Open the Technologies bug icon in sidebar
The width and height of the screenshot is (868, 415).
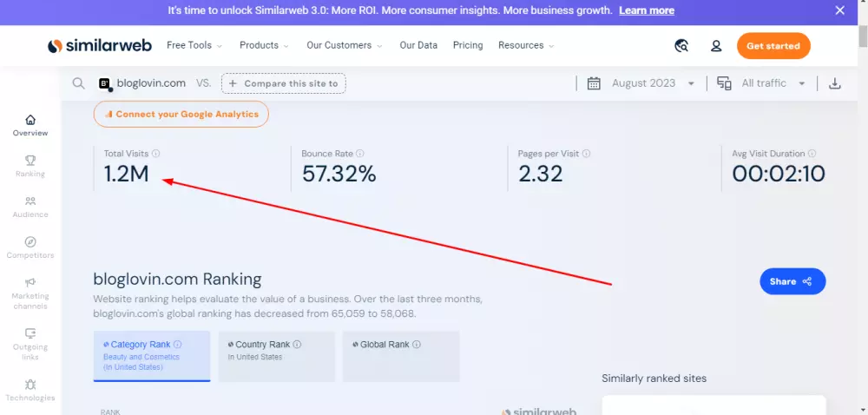[x=30, y=384]
